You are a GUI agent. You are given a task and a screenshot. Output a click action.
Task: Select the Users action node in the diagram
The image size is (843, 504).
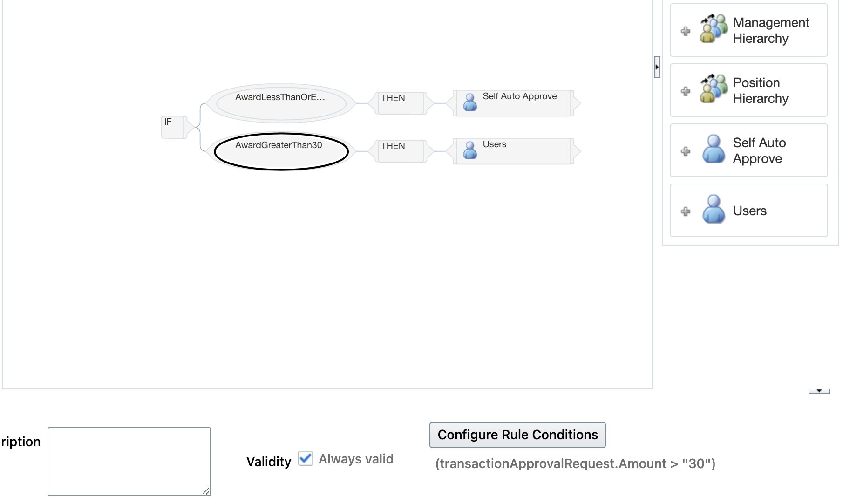point(513,151)
